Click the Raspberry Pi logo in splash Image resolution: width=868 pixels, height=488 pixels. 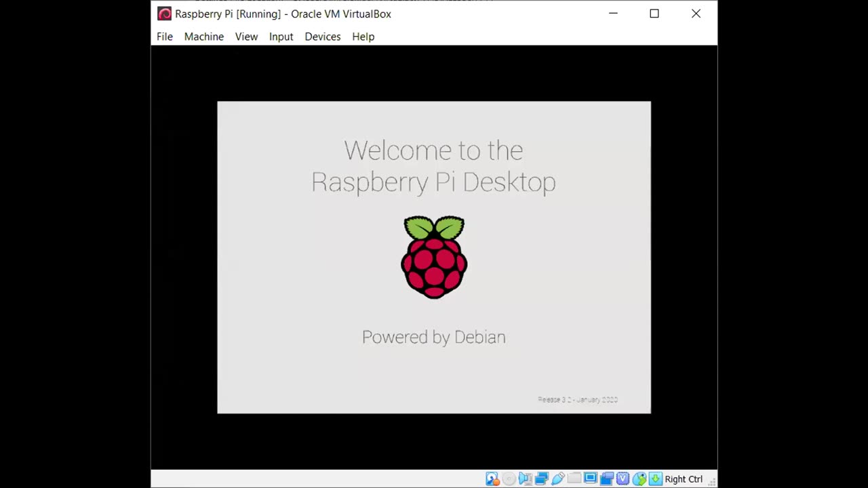[x=434, y=257]
